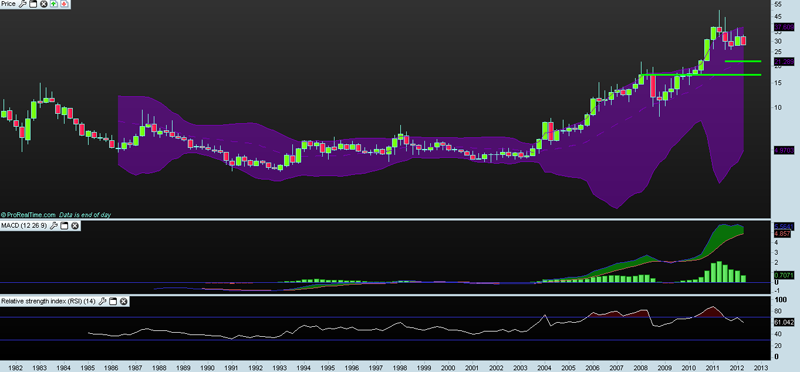This screenshot has width=800, height=372.
Task: Open Price chart settings wrench icon
Action: coord(23,4)
